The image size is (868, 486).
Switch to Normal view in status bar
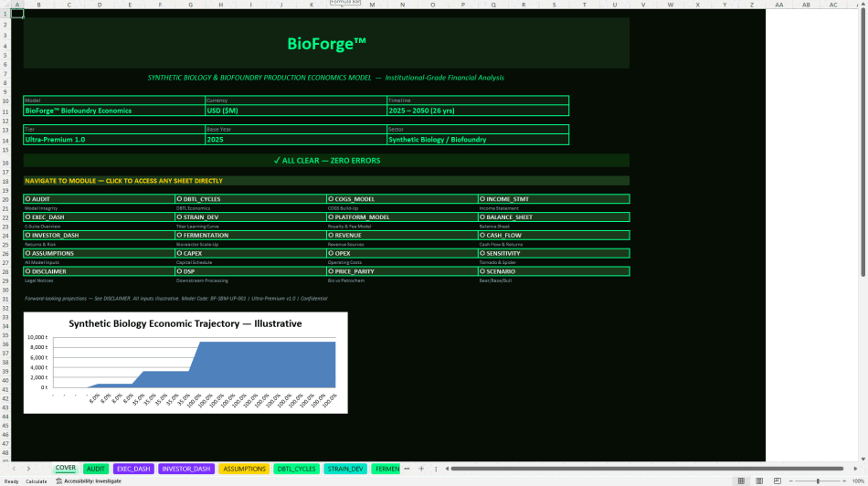click(x=741, y=481)
